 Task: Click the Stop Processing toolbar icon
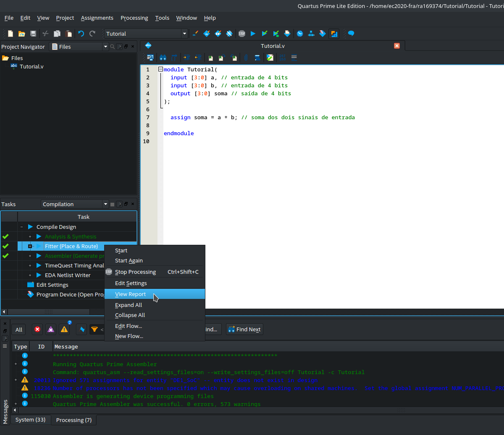[242, 34]
